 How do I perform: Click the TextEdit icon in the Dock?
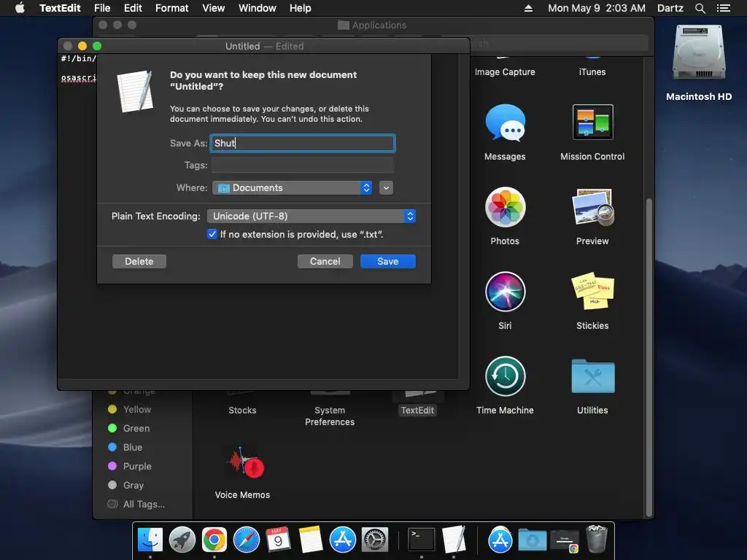pos(454,540)
